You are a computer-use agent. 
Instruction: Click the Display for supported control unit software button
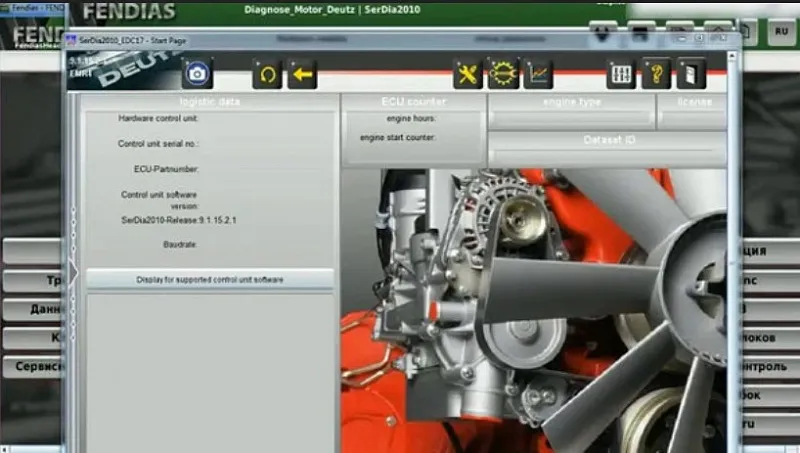click(x=210, y=280)
